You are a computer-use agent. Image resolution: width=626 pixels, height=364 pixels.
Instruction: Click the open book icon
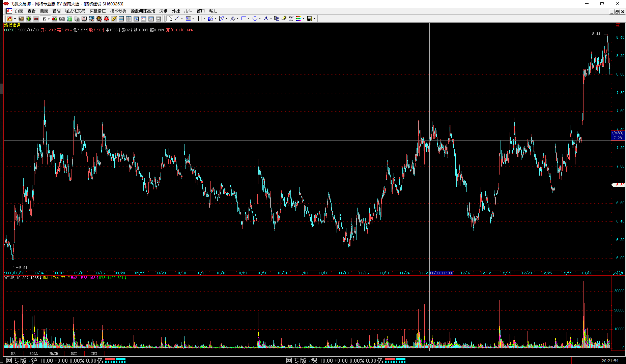[84, 19]
